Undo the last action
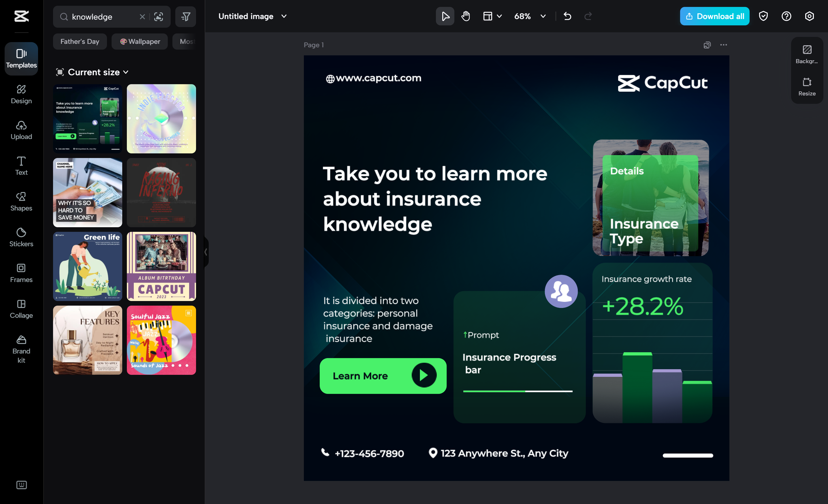Screen dimensions: 828x504 point(568,16)
